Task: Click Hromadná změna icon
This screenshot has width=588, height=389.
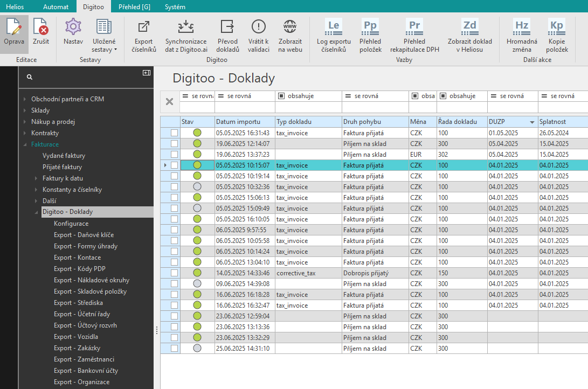Action: pyautogui.click(x=522, y=27)
